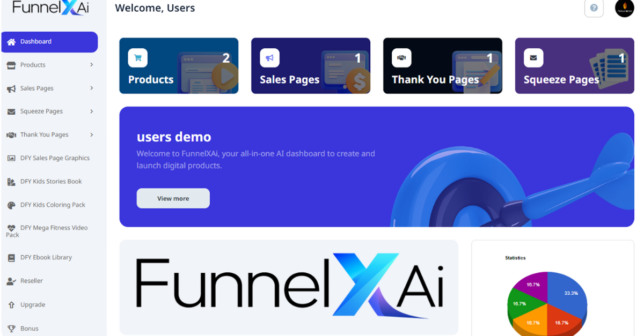This screenshot has width=644, height=336.
Task: Click the Sales Pages megaphone sidebar icon
Action: click(11, 88)
